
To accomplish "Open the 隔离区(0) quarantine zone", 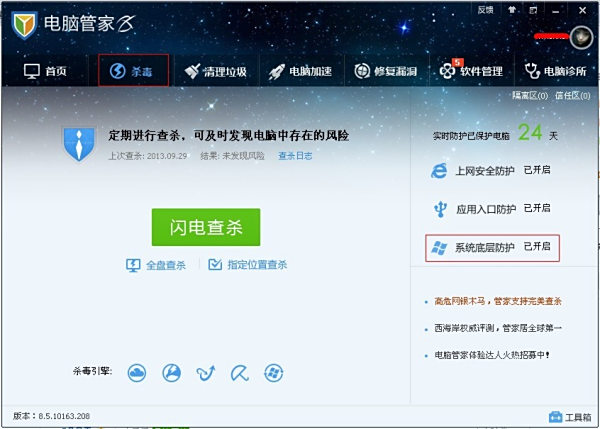I will [529, 96].
